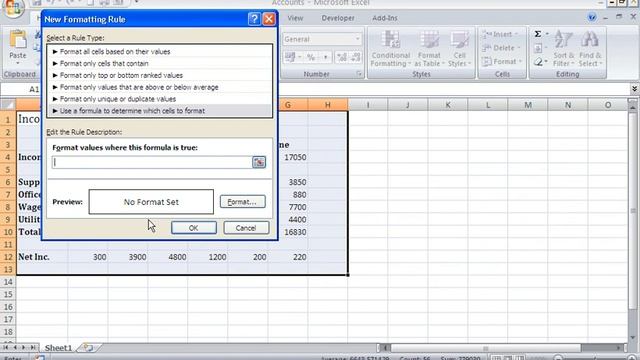Select column header H

tap(327, 105)
